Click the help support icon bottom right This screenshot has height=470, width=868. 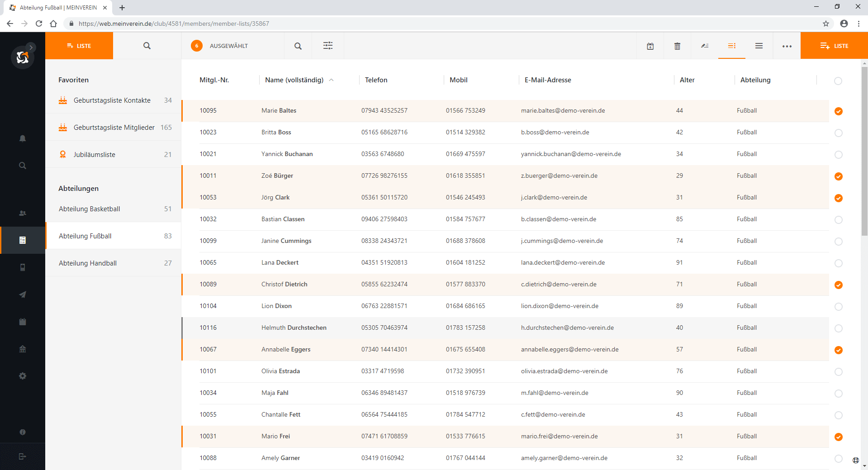(855, 461)
